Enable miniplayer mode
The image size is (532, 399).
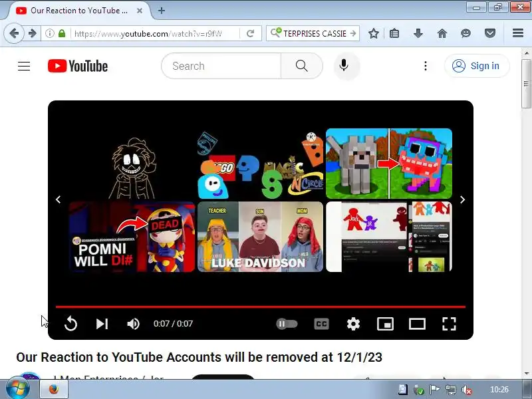coord(386,324)
